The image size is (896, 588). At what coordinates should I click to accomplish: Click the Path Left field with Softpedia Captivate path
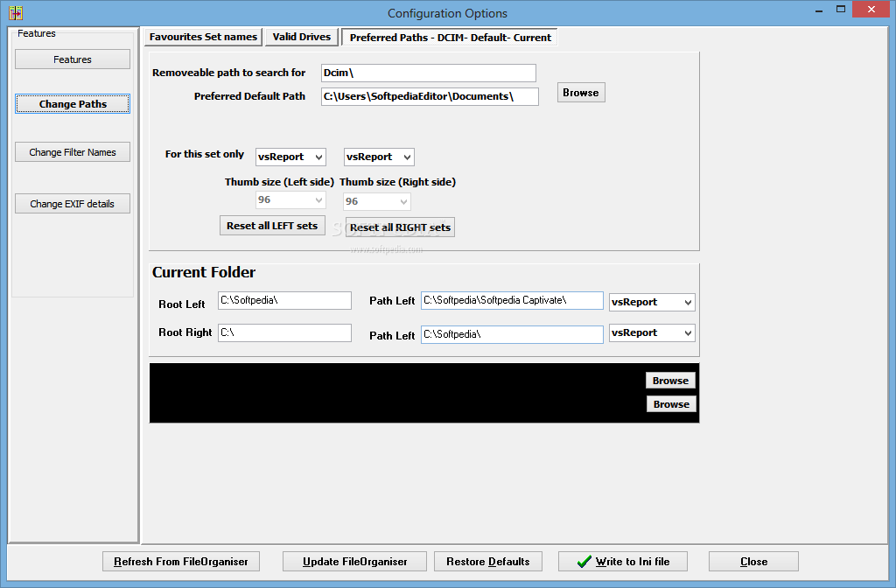tap(512, 301)
